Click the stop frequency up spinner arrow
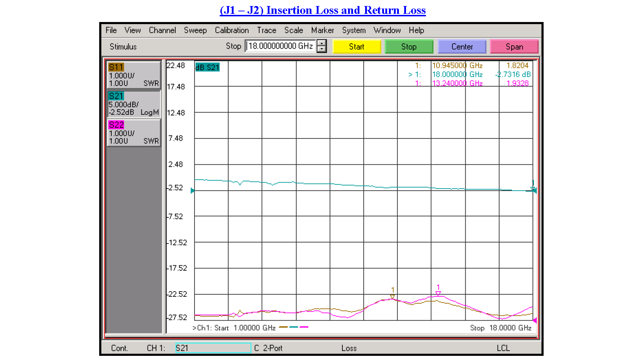This screenshot has width=641, height=364. click(x=321, y=44)
